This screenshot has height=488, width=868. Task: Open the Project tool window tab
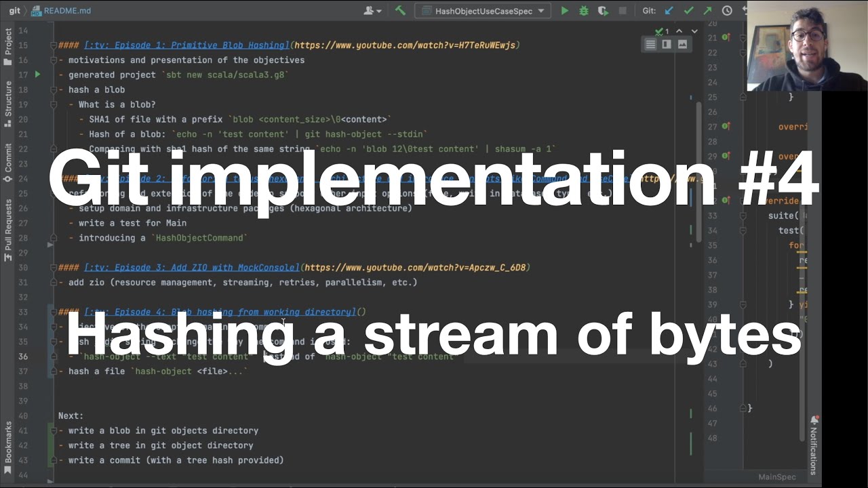tap(7, 46)
